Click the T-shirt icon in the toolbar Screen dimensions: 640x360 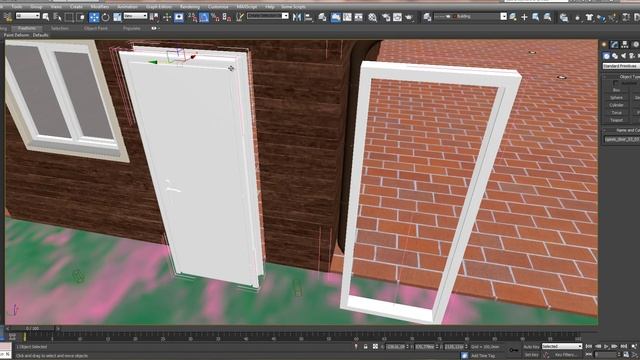point(589,17)
